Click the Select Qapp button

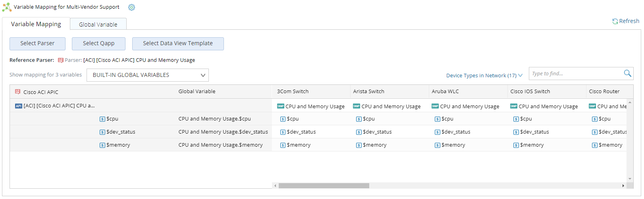tap(98, 44)
